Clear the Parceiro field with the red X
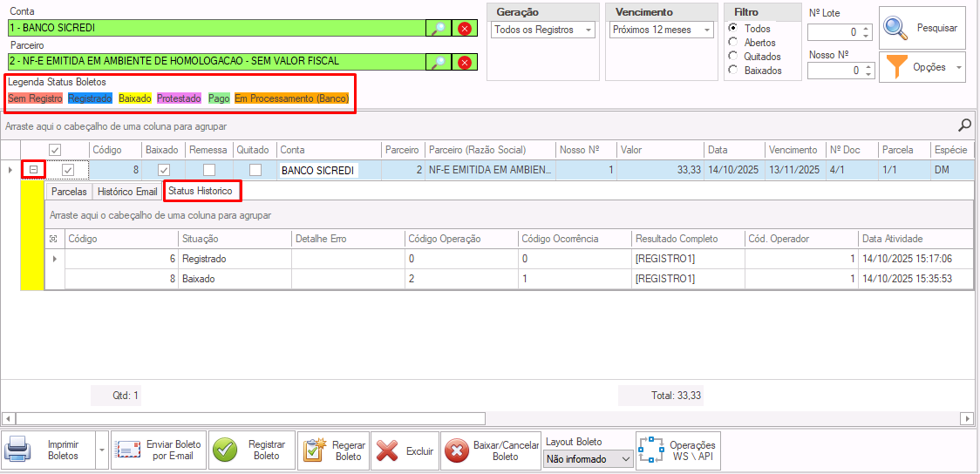Viewport: 980px width, 474px height. 465,62
